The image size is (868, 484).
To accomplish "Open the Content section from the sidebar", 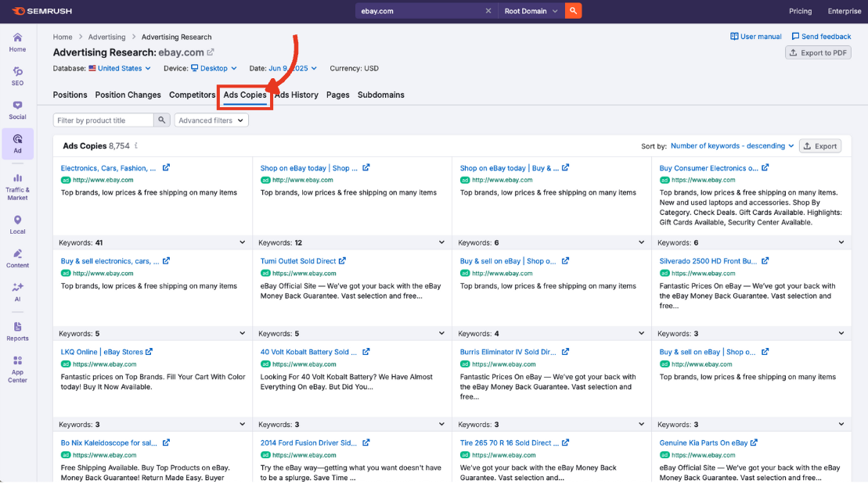I will tap(16, 256).
